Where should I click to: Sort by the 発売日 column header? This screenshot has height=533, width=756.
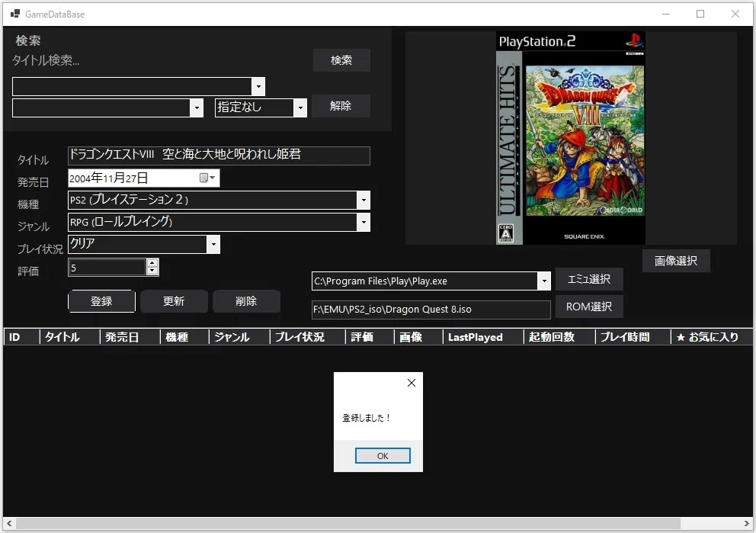tap(130, 337)
